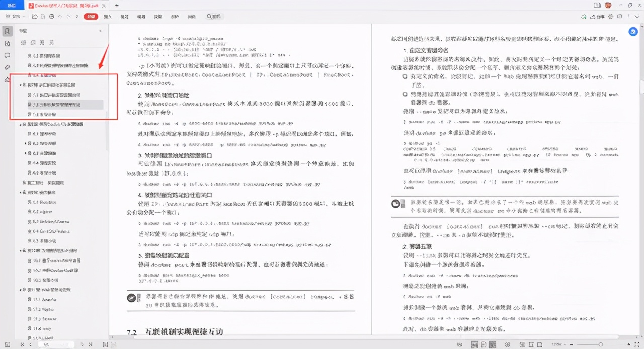
Task: Switch to the Insert ribbon tab
Action: click(107, 17)
